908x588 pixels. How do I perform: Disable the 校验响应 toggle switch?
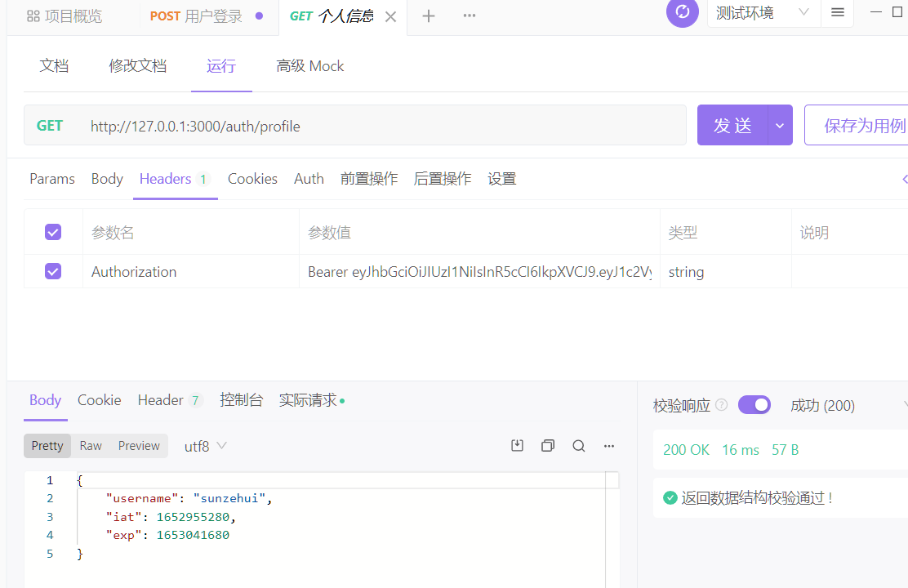pyautogui.click(x=754, y=405)
